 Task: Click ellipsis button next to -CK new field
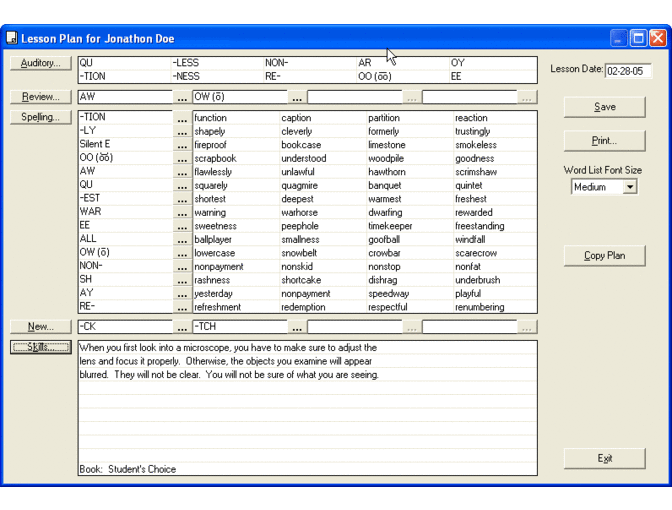click(x=182, y=327)
